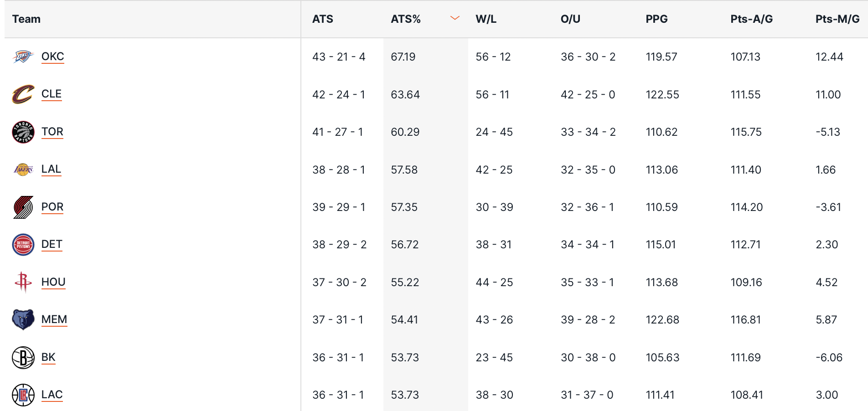Click the Brooklyn Nets logo
Viewport: 868px width, 411px height.
(23, 358)
